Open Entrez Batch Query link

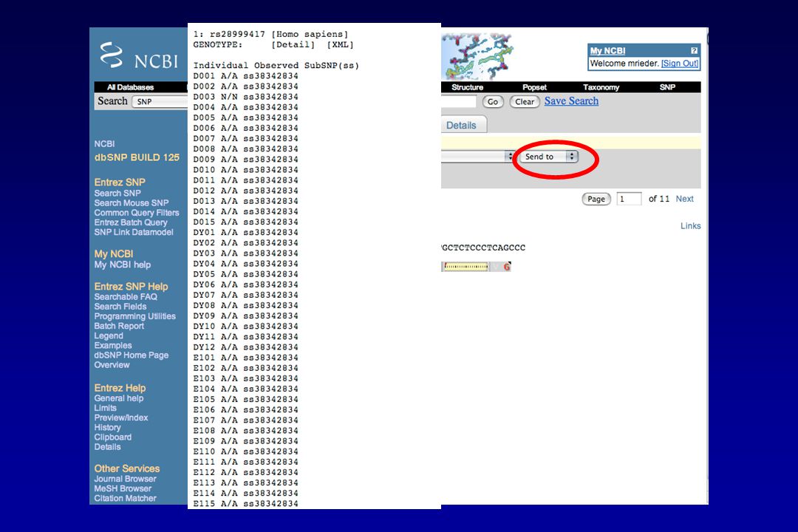(x=131, y=222)
